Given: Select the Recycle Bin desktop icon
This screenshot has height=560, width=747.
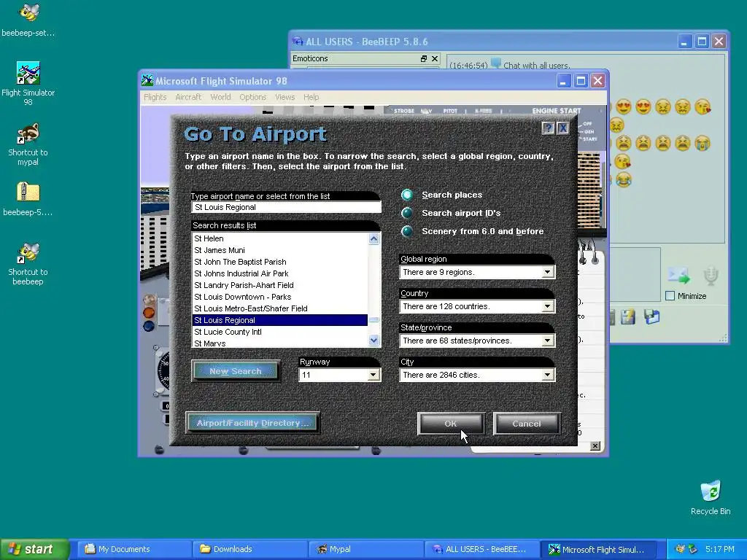Looking at the screenshot, I should click(x=711, y=498).
